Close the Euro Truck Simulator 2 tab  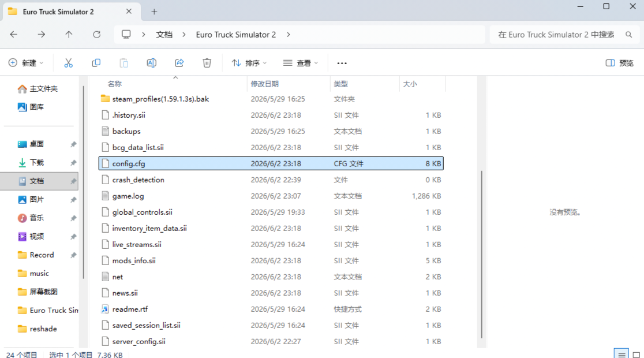129,12
